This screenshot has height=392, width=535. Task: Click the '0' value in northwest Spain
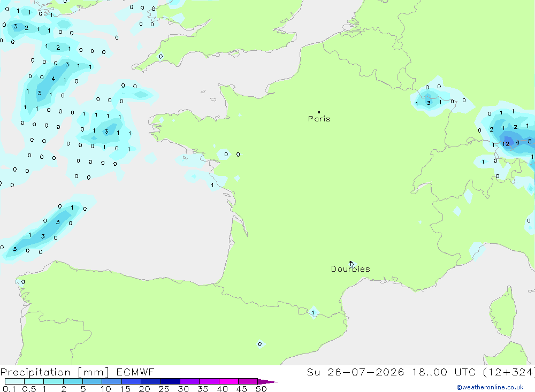tap(23, 282)
